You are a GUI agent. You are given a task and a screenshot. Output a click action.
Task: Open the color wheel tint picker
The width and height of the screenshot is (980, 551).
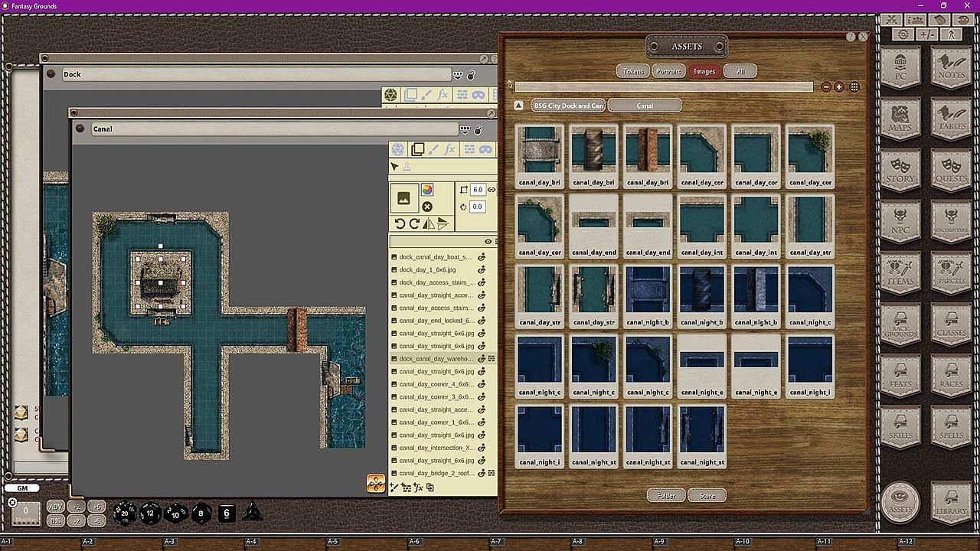(x=427, y=190)
